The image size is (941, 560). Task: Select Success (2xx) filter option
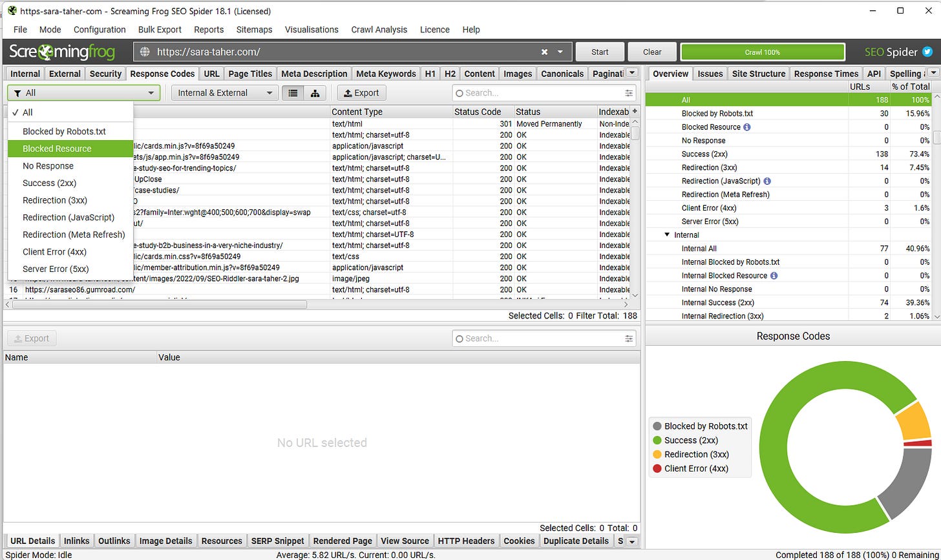(x=70, y=183)
